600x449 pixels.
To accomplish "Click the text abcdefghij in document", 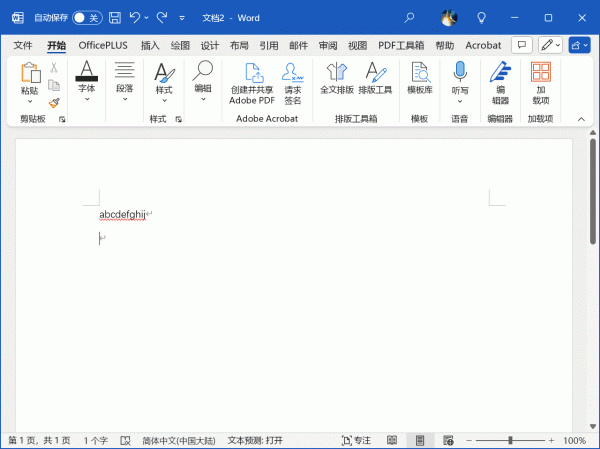I will (122, 214).
